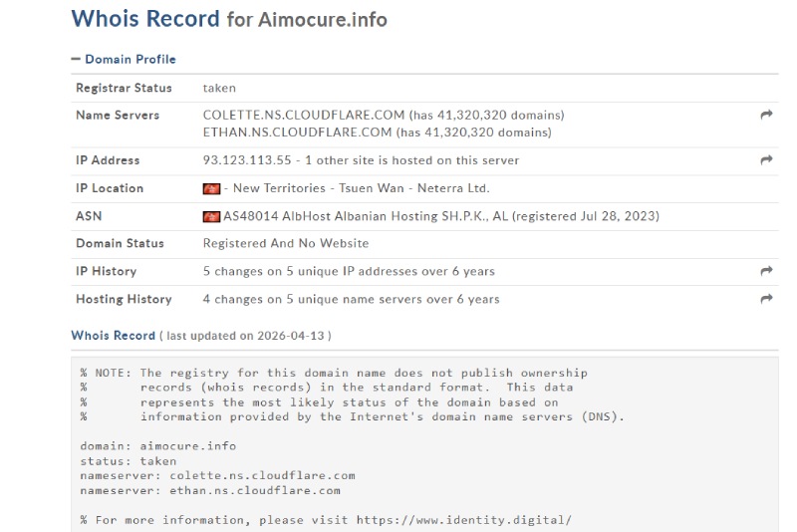Open the IP History arrow icon
797x532 pixels.
coord(766,271)
